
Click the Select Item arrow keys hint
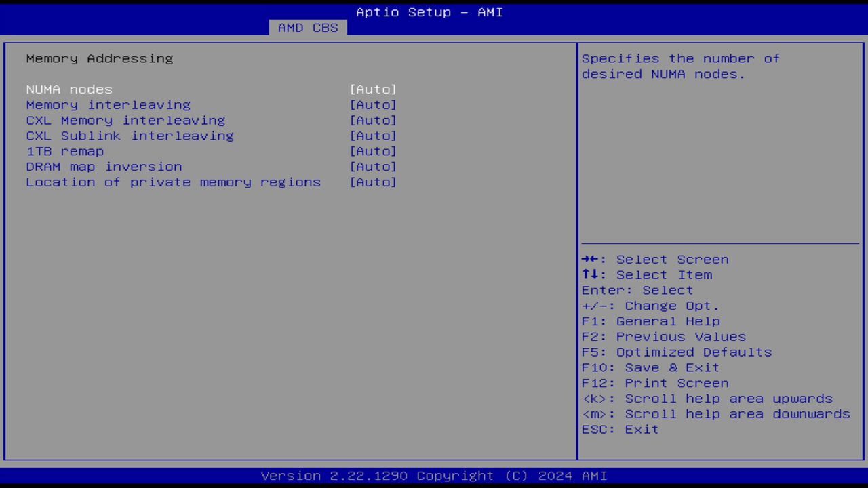[x=647, y=275]
